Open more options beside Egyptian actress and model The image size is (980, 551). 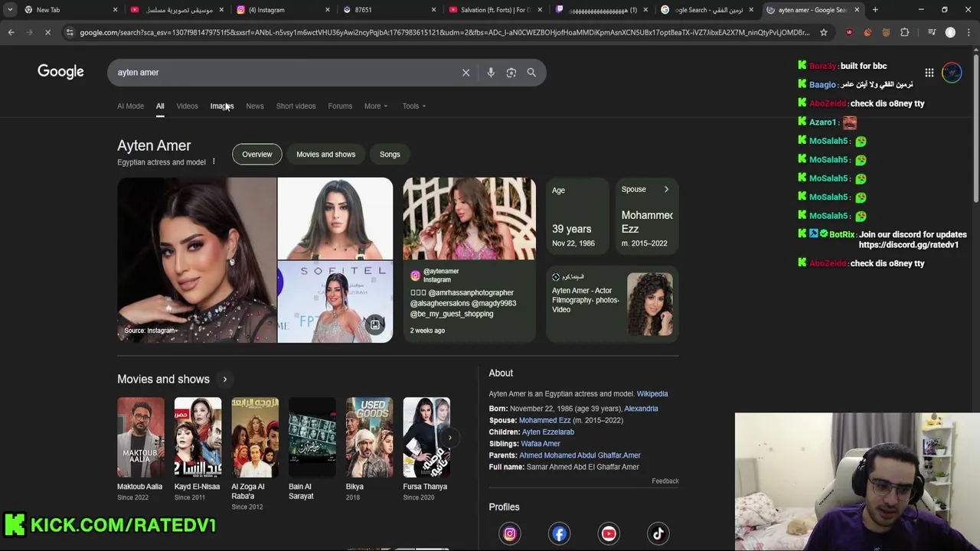(x=214, y=162)
